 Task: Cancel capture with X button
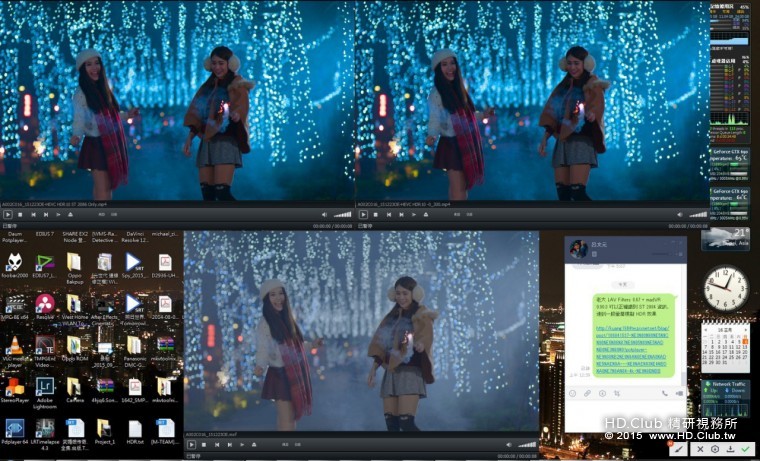(x=700, y=449)
